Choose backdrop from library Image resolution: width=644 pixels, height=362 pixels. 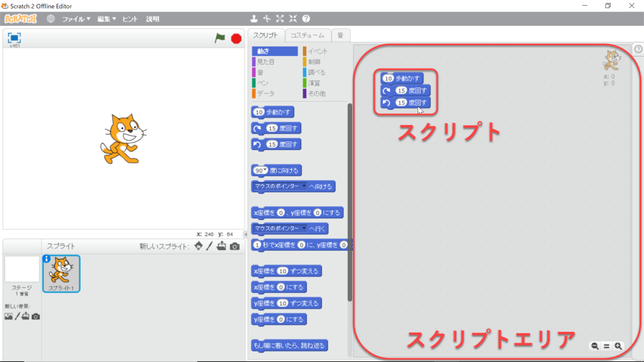pyautogui.click(x=8, y=317)
